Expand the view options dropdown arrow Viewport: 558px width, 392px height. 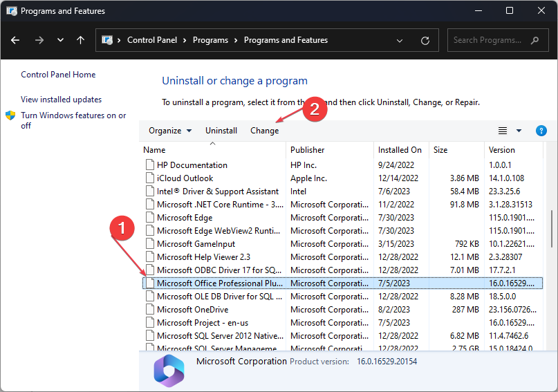[519, 131]
